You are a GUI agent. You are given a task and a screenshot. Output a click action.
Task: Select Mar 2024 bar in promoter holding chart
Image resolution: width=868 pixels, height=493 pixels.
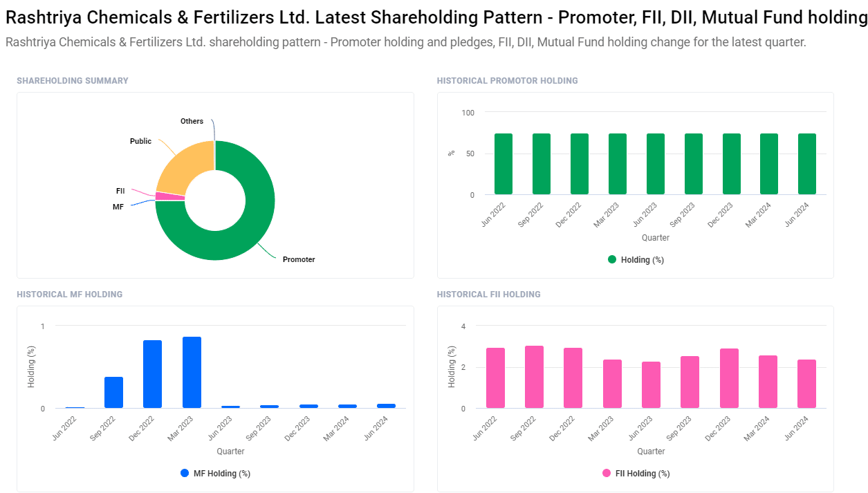[769, 164]
